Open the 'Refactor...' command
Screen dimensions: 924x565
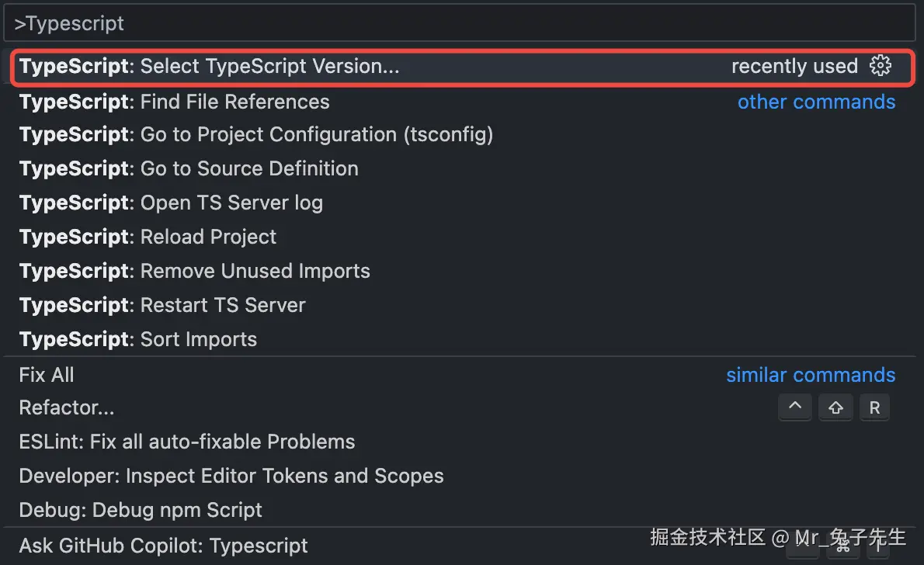point(67,407)
